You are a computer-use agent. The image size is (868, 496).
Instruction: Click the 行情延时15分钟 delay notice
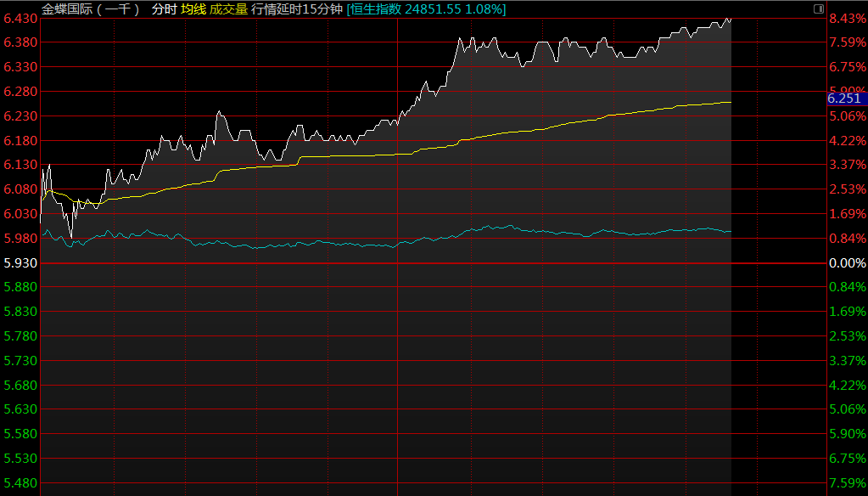297,9
